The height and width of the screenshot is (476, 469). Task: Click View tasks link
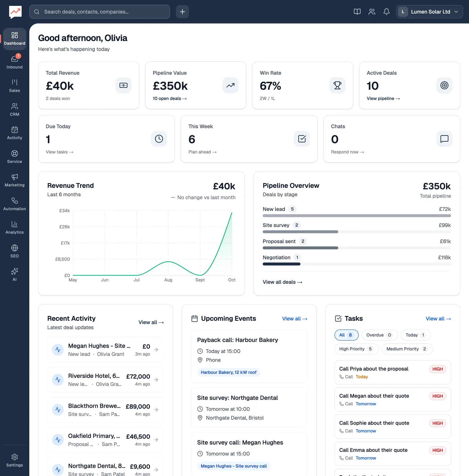[60, 152]
